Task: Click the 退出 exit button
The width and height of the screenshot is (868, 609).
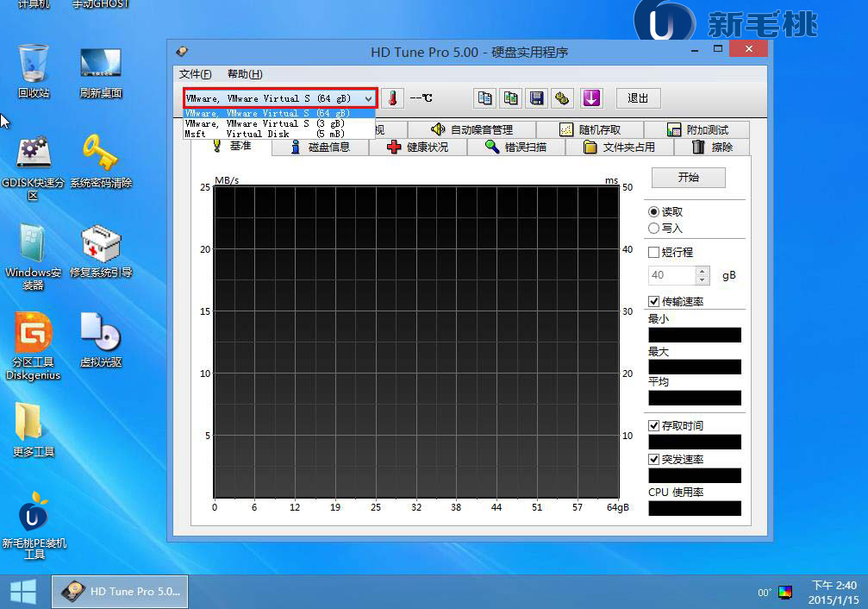Action: tap(638, 98)
